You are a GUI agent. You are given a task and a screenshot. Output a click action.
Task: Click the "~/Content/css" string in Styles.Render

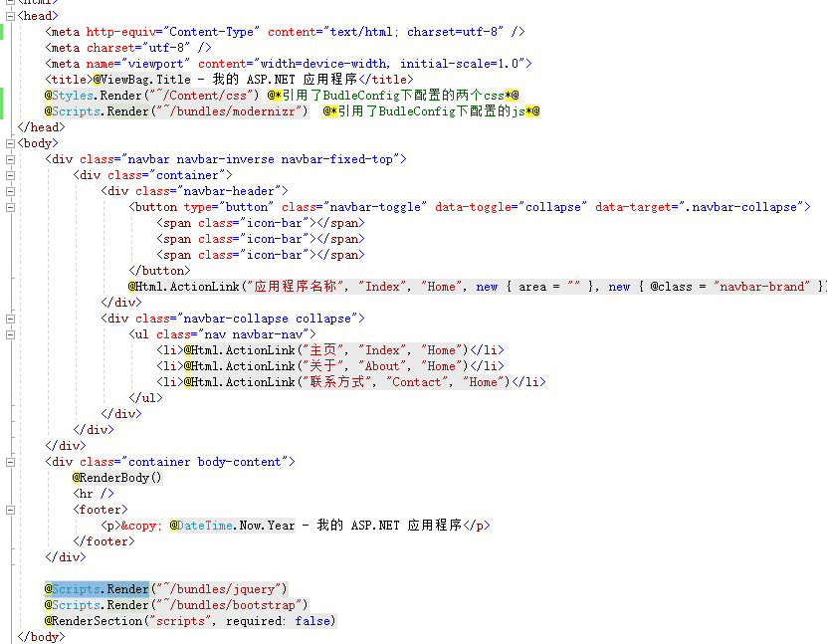[x=205, y=96]
